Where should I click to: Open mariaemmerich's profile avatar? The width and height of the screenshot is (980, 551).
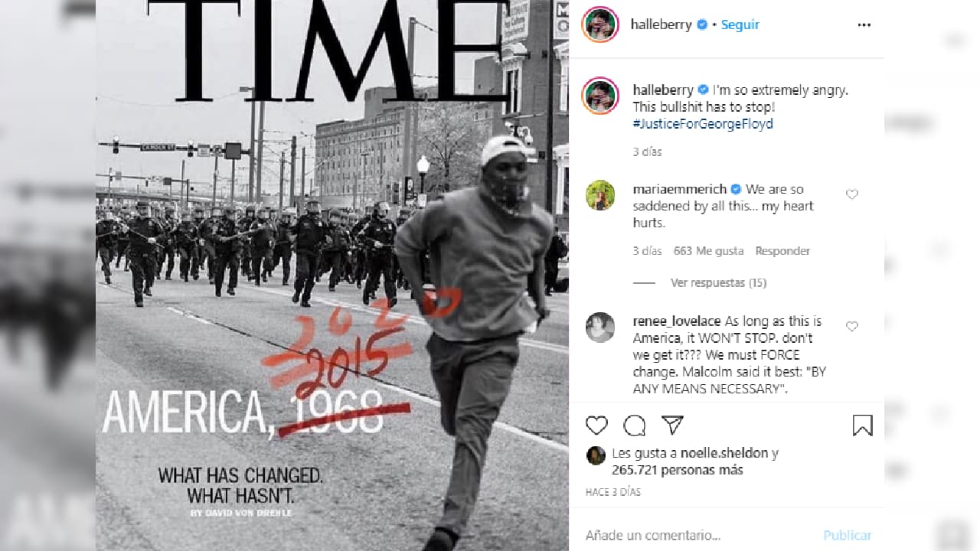point(600,195)
